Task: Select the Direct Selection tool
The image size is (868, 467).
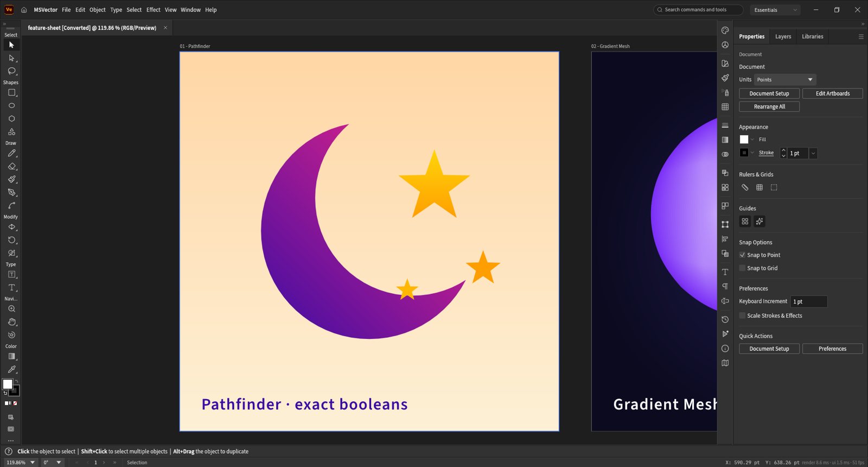Action: click(x=11, y=58)
